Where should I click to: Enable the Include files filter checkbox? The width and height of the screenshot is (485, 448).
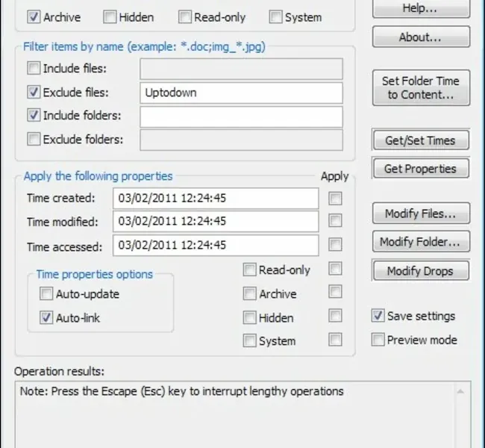[34, 69]
